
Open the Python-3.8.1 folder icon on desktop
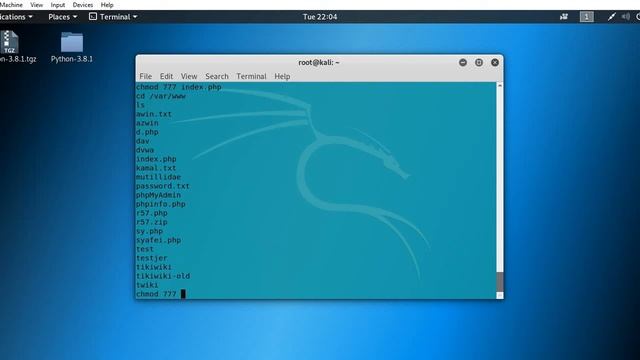(x=72, y=42)
